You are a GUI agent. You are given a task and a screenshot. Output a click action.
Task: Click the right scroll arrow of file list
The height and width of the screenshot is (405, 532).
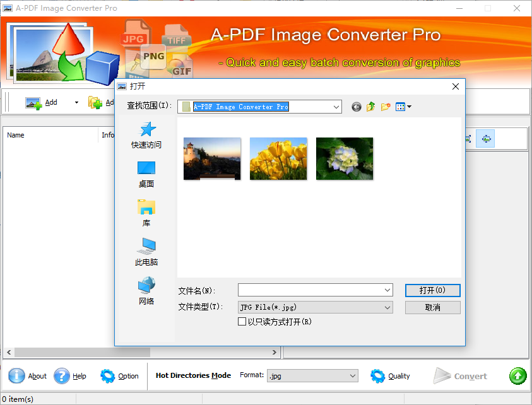point(274,353)
